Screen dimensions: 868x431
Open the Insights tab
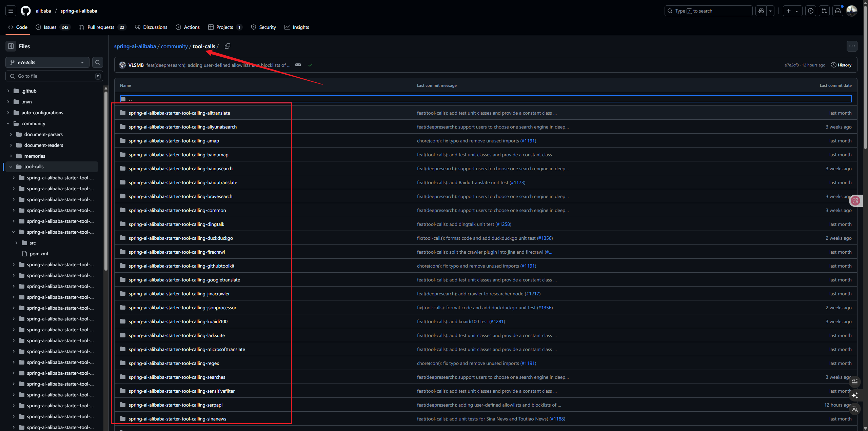point(297,27)
